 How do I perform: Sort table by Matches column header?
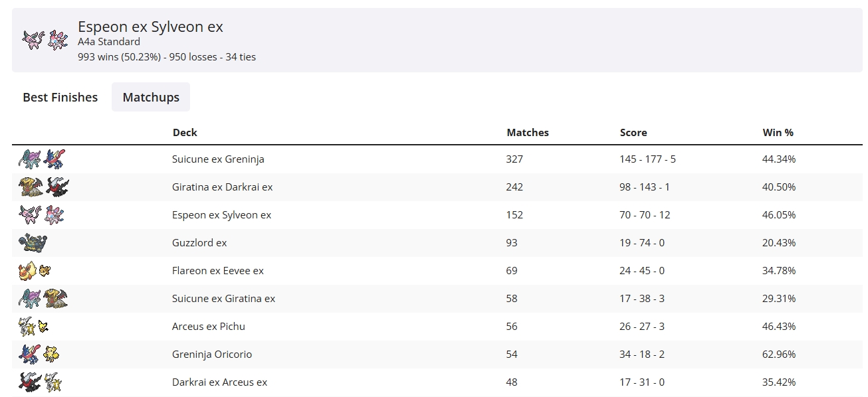(528, 132)
